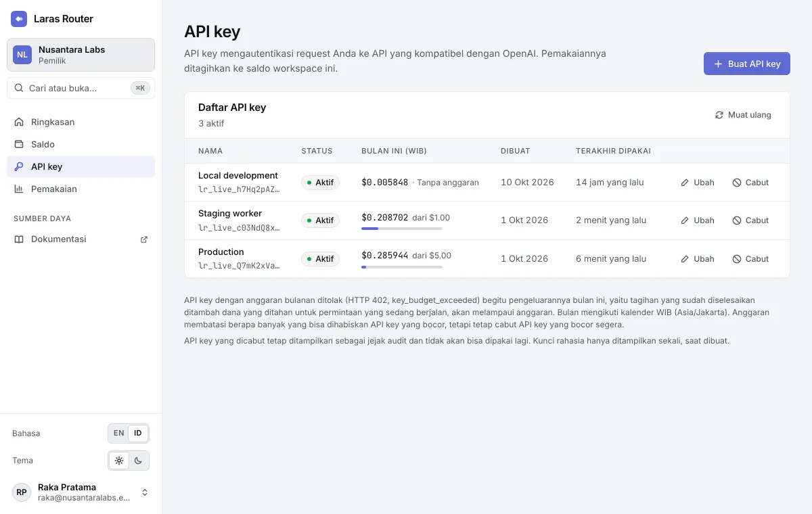Click the ⌘K shortcut badge
The height and width of the screenshot is (514, 812).
[x=140, y=88]
